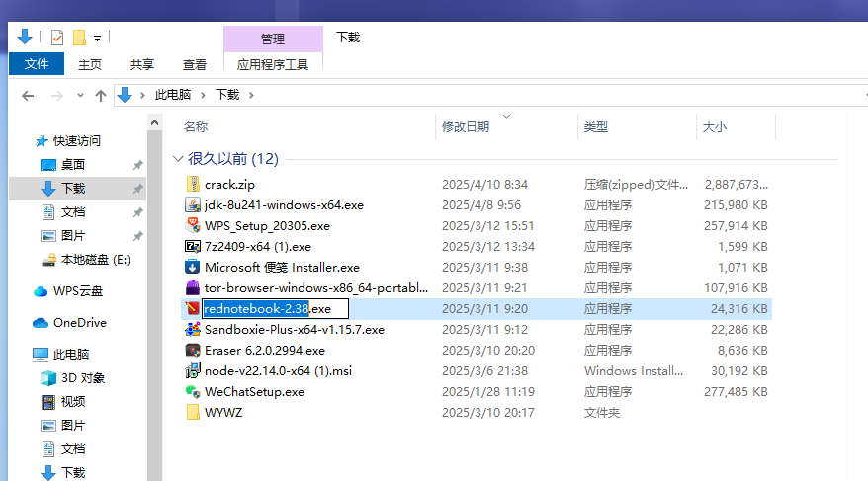Expand the chevron after 下载 in address bar
Screen dimensions: 868x481
click(x=251, y=95)
